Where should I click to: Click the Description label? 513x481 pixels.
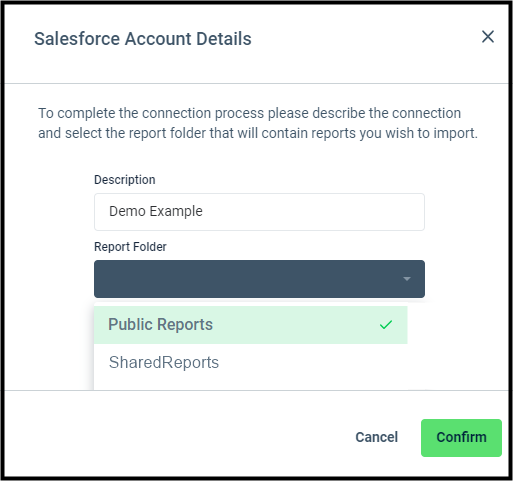(125, 180)
